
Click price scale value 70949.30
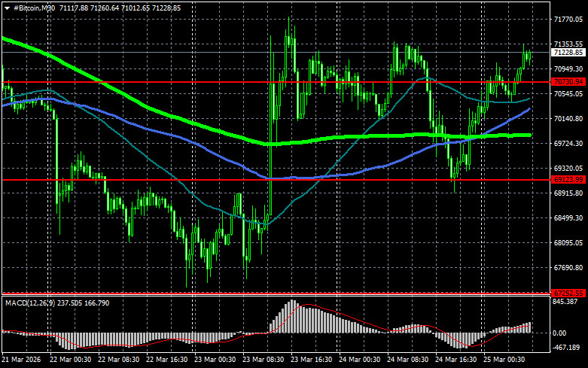(x=568, y=69)
